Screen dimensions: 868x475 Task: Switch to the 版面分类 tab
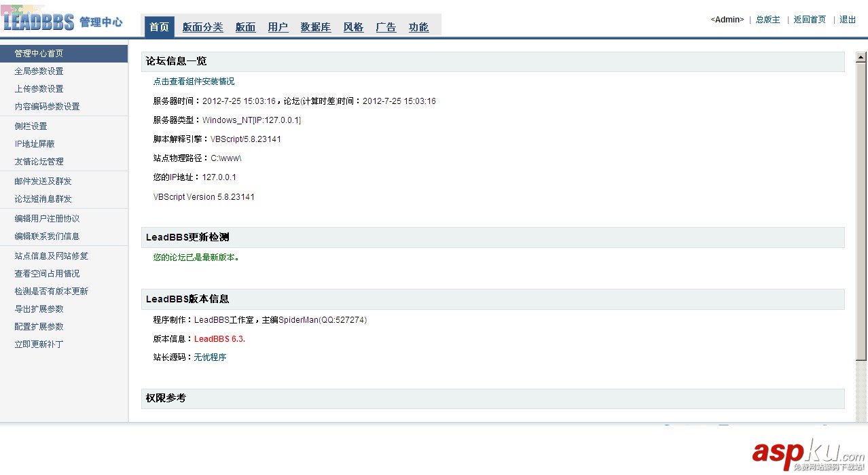(202, 27)
